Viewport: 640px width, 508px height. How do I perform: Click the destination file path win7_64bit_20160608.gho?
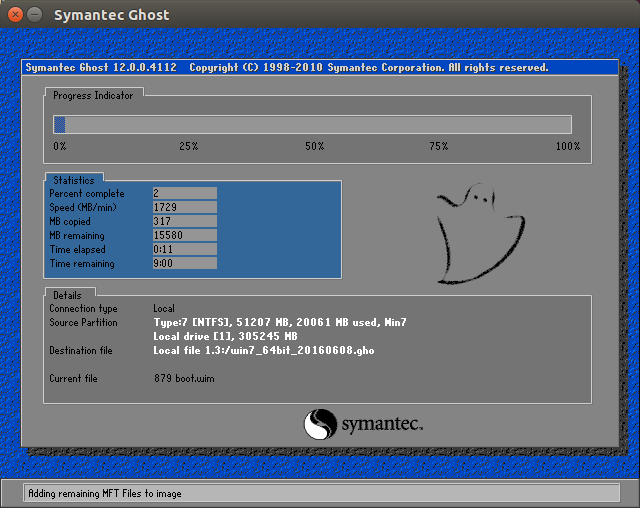tap(264, 350)
